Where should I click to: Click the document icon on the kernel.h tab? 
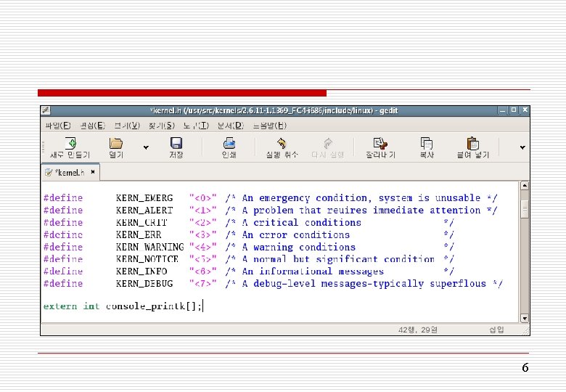pos(49,173)
